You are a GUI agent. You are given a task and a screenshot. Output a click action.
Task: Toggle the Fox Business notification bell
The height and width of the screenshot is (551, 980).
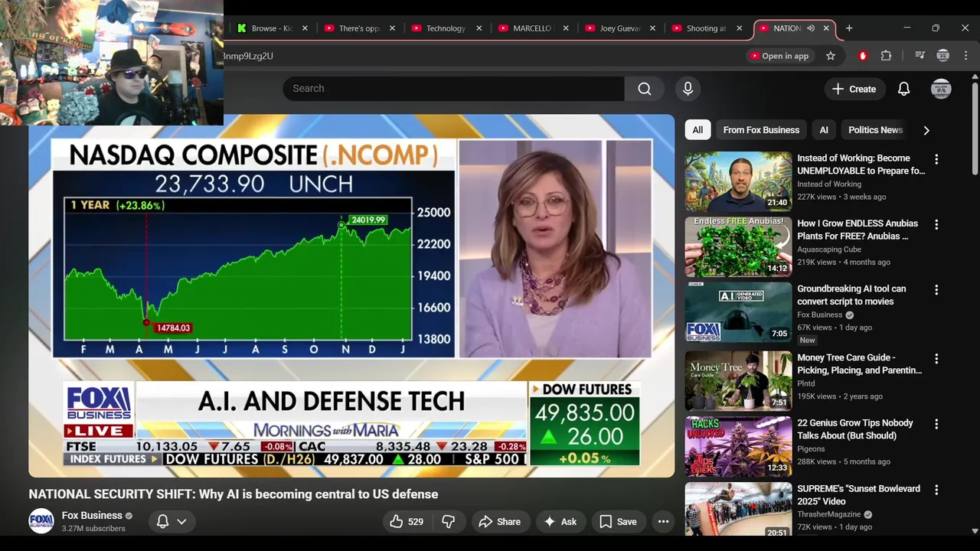pos(162,522)
